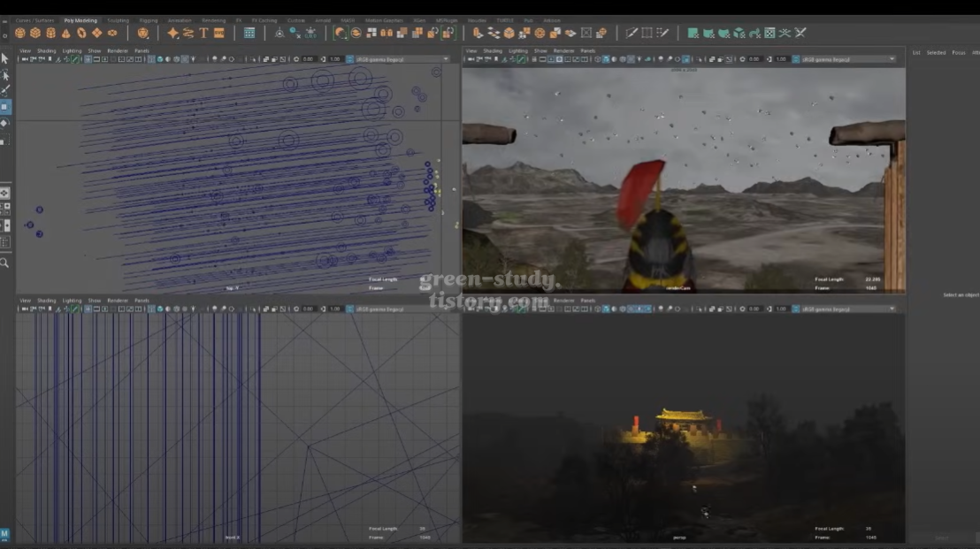Image resolution: width=980 pixels, height=549 pixels.
Task: Select the Scale tool in toolbox
Action: (5, 140)
